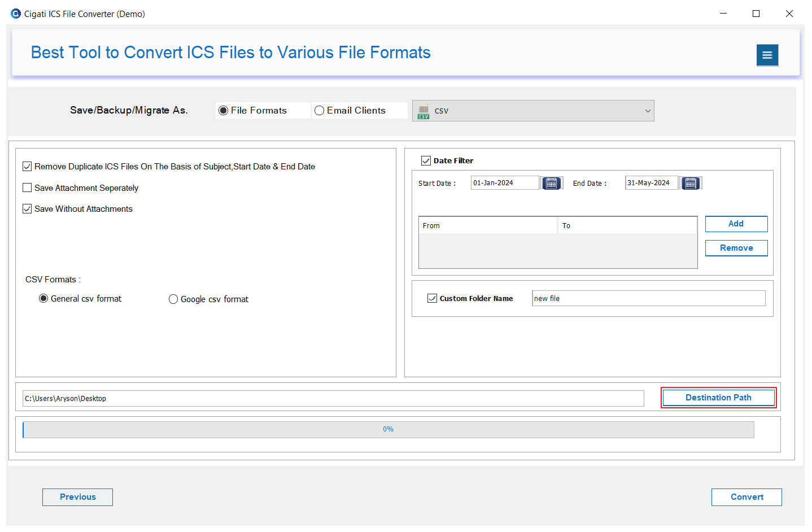This screenshot has width=812, height=532.
Task: Click the 'End Date :' label
Action: [590, 184]
